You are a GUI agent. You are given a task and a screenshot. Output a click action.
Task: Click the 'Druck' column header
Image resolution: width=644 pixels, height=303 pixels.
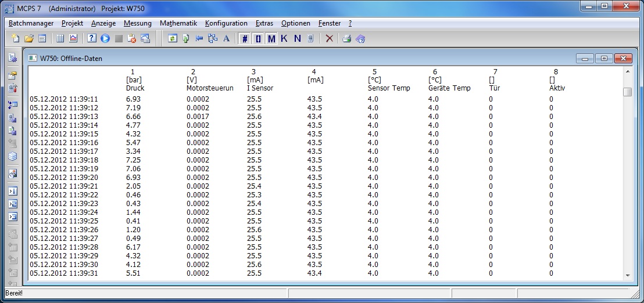(135, 88)
